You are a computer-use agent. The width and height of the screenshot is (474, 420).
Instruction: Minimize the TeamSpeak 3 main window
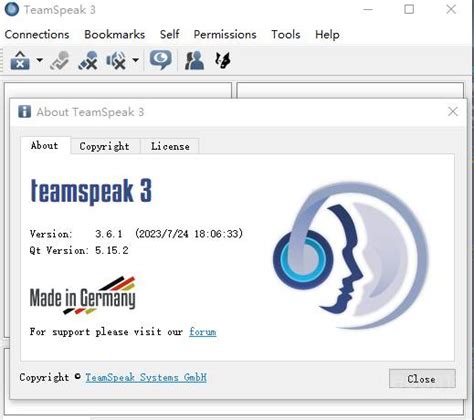tap(368, 9)
